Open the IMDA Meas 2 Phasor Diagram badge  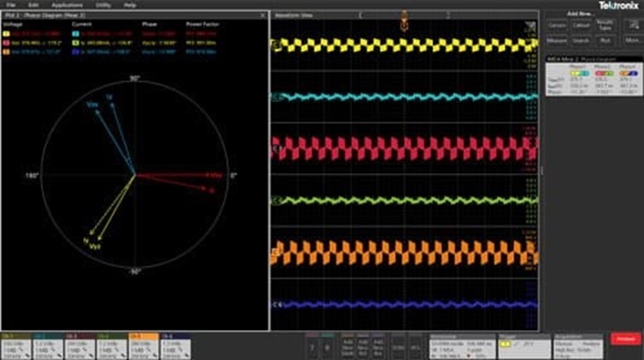[594, 77]
